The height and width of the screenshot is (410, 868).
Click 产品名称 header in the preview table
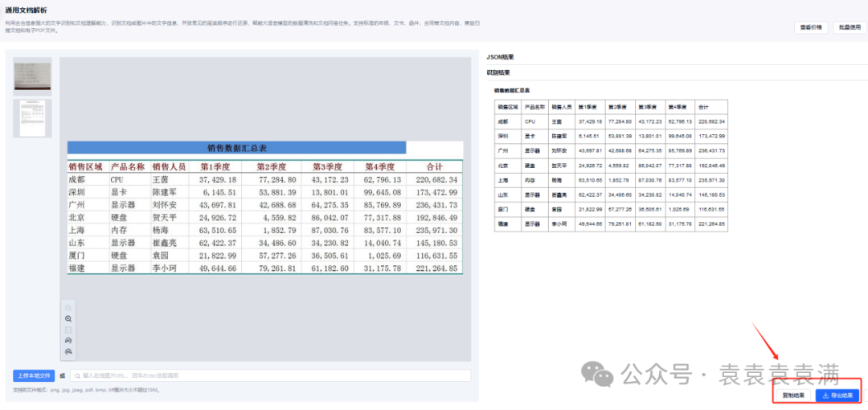(x=127, y=166)
